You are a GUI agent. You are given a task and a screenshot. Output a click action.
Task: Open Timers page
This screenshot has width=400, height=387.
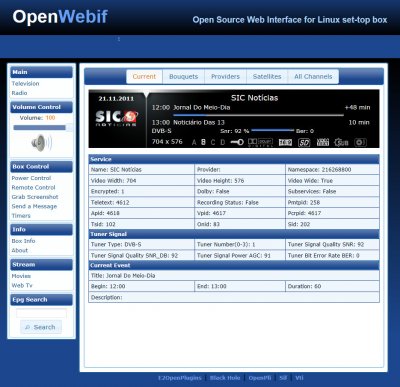point(21,216)
